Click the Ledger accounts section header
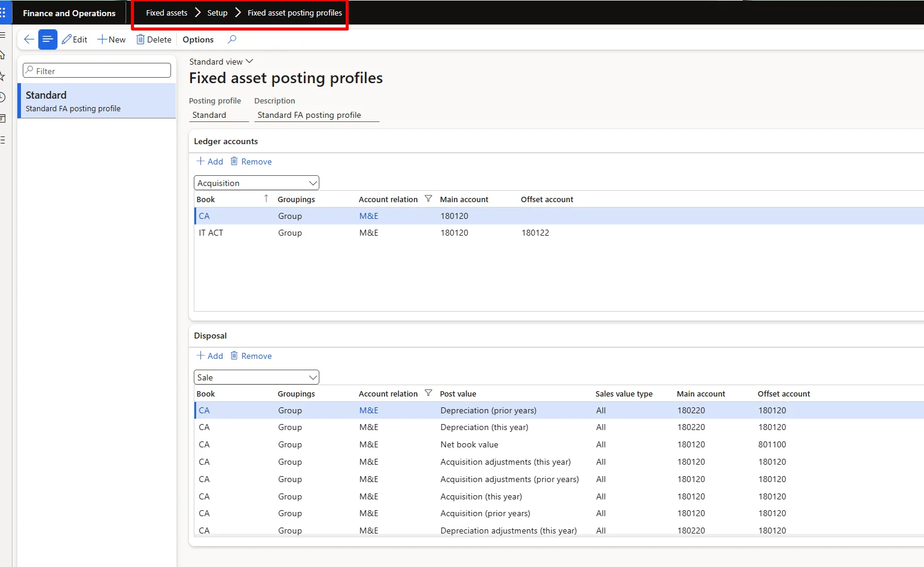The width and height of the screenshot is (924, 567). click(226, 141)
